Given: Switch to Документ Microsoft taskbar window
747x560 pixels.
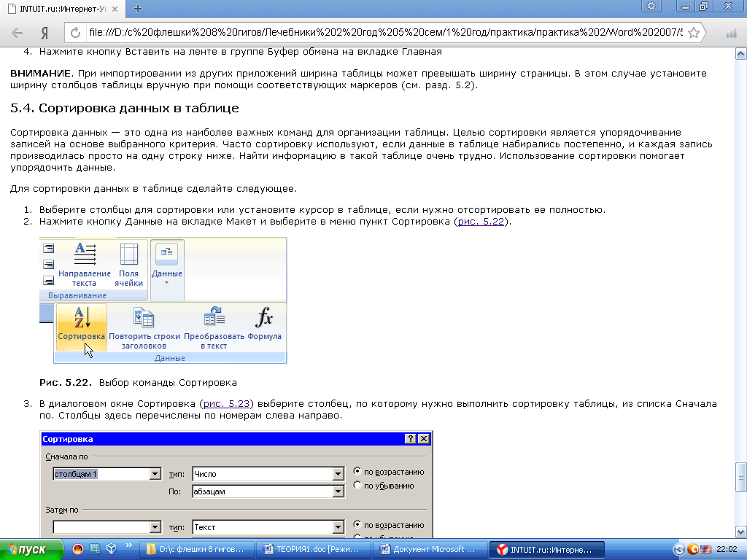Looking at the screenshot, I should 430,550.
